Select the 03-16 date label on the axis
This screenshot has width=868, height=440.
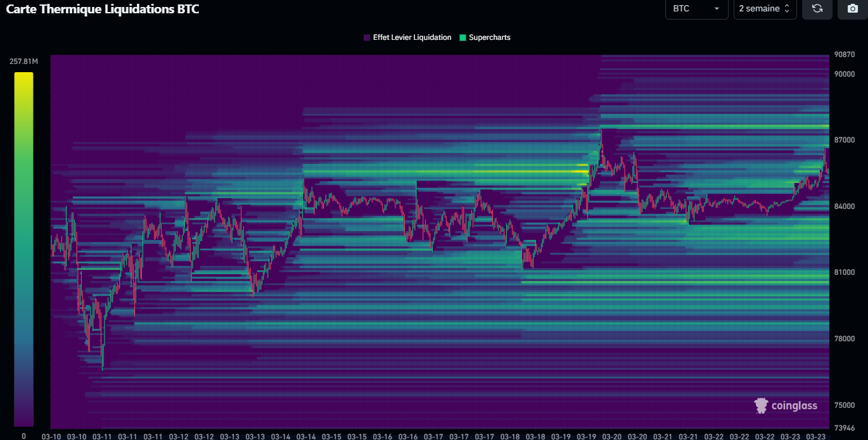pos(383,436)
